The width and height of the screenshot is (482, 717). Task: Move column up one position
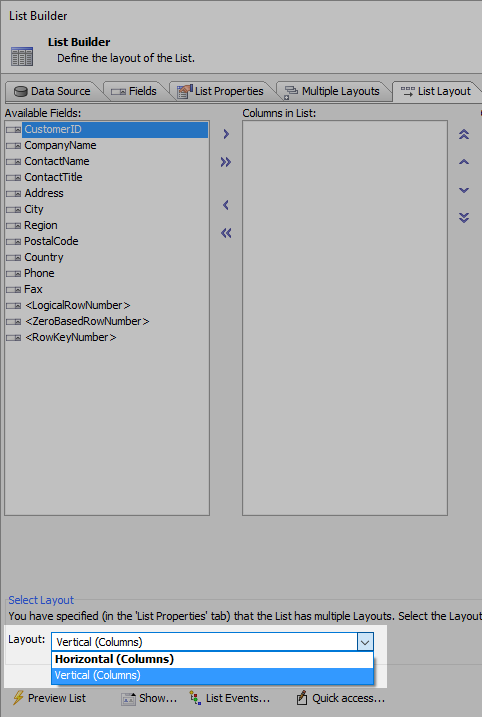pyautogui.click(x=464, y=162)
